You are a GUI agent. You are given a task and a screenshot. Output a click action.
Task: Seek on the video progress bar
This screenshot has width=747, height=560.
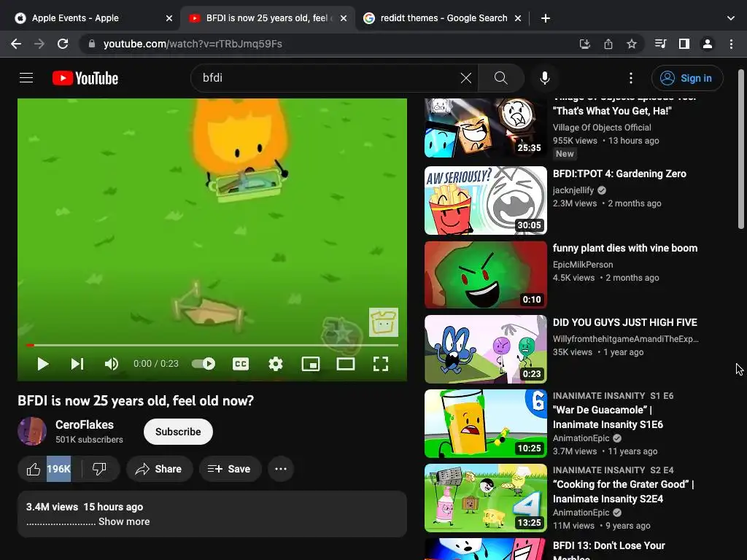(212, 345)
